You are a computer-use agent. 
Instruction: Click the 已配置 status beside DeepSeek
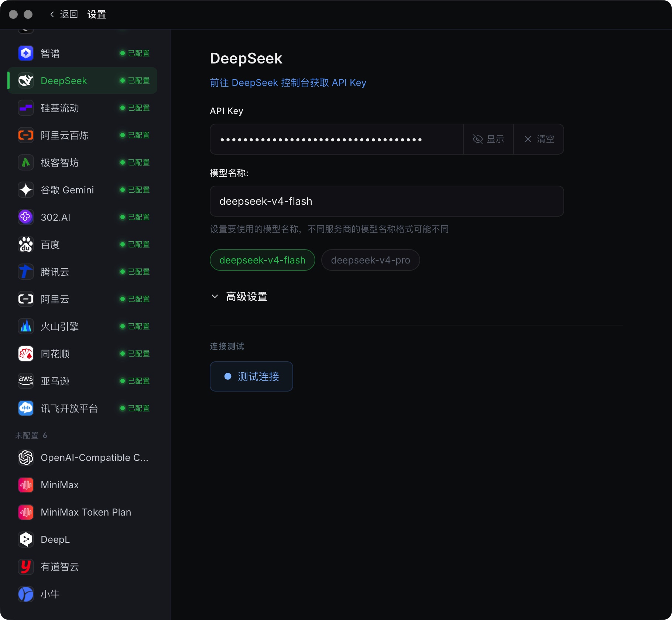click(x=135, y=81)
